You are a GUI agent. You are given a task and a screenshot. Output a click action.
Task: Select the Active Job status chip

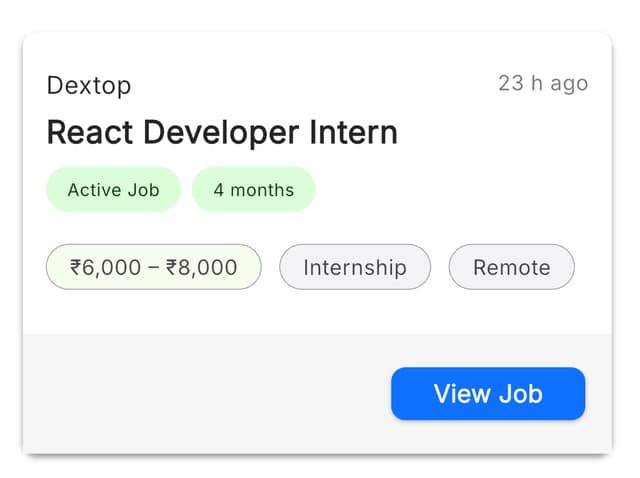[x=113, y=190]
